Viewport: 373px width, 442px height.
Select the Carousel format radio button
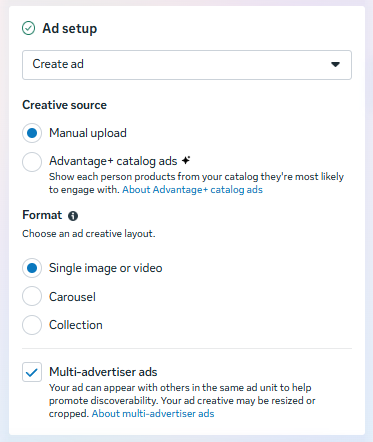(32, 296)
